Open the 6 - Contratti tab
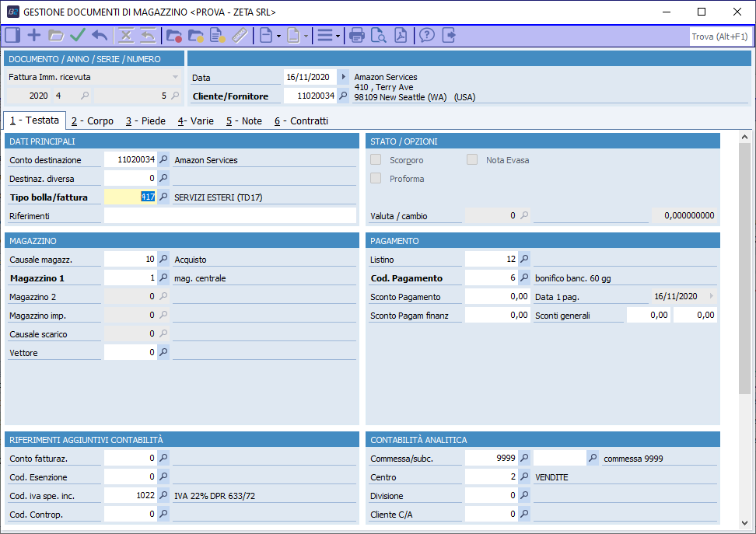 point(301,121)
